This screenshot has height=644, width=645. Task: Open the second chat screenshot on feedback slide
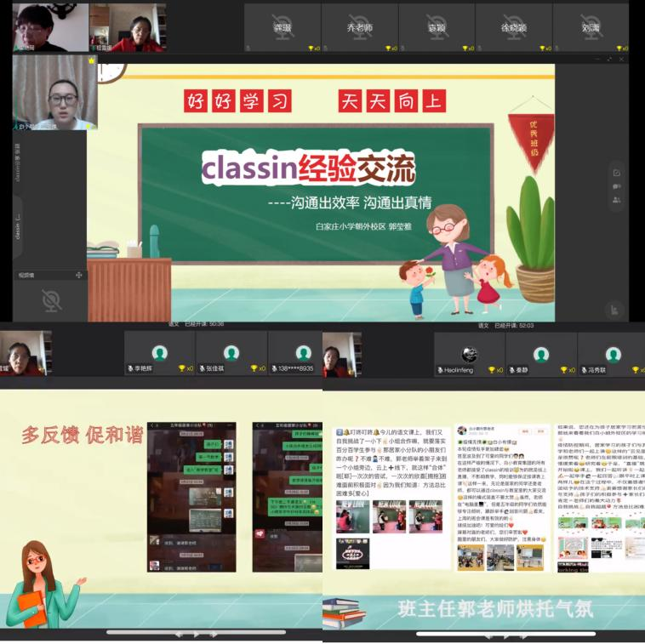(x=287, y=497)
